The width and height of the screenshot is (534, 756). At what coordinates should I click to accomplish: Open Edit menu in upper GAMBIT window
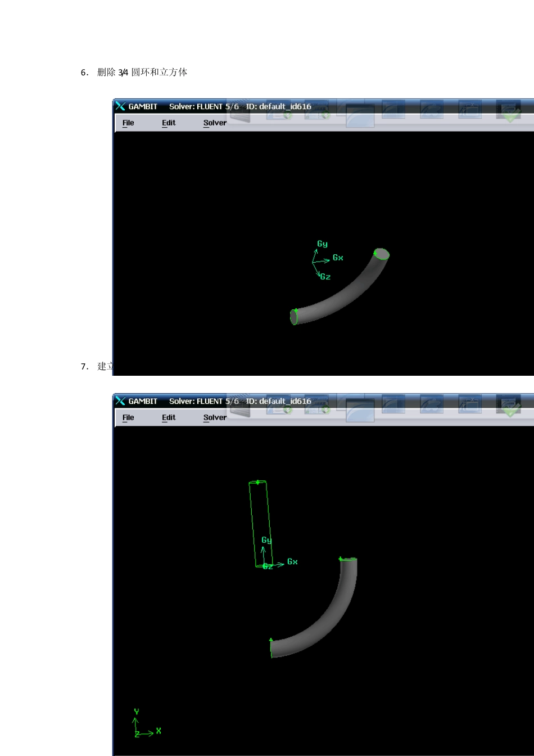169,123
